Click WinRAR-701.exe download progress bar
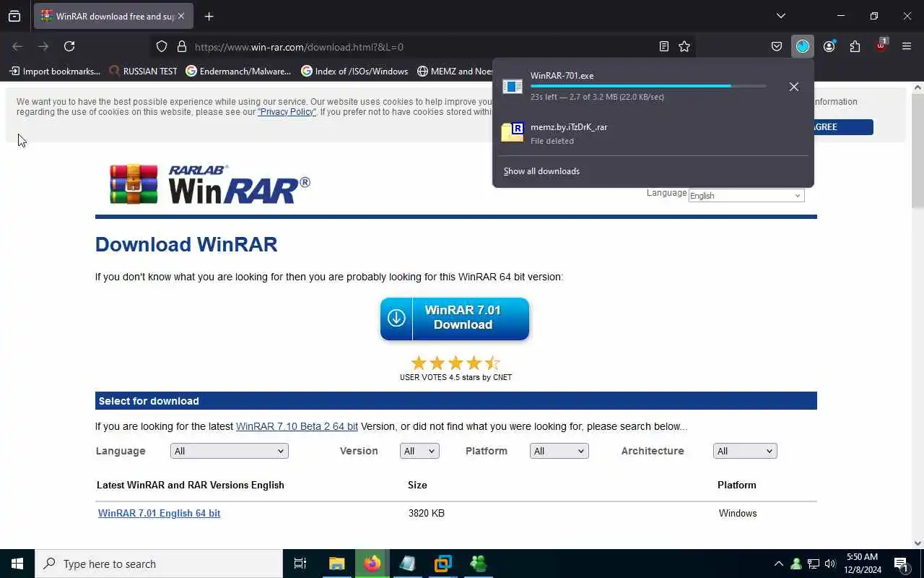 [x=648, y=86]
